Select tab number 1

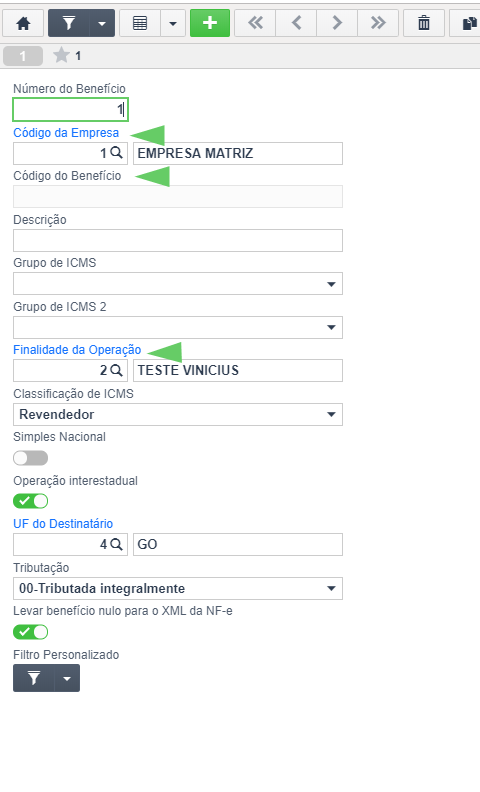point(23,56)
